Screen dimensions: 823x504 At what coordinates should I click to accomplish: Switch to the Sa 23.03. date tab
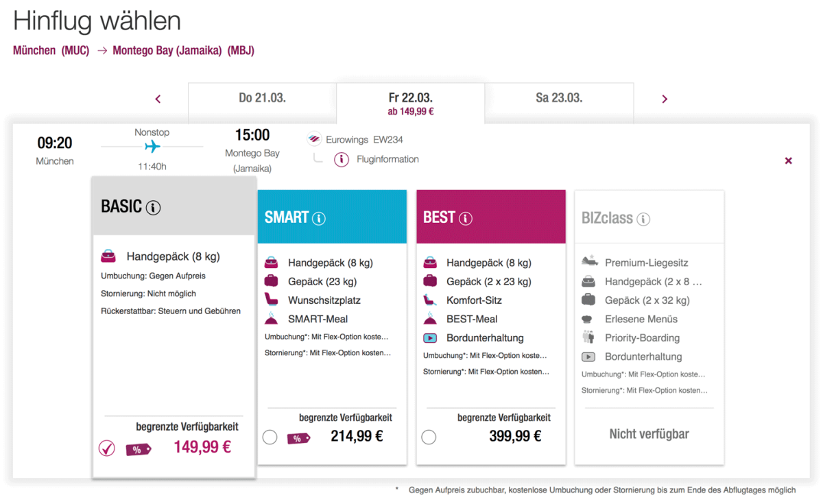click(559, 98)
